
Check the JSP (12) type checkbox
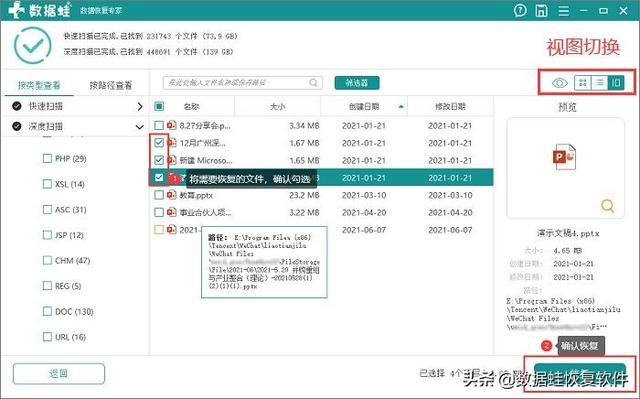click(x=47, y=235)
